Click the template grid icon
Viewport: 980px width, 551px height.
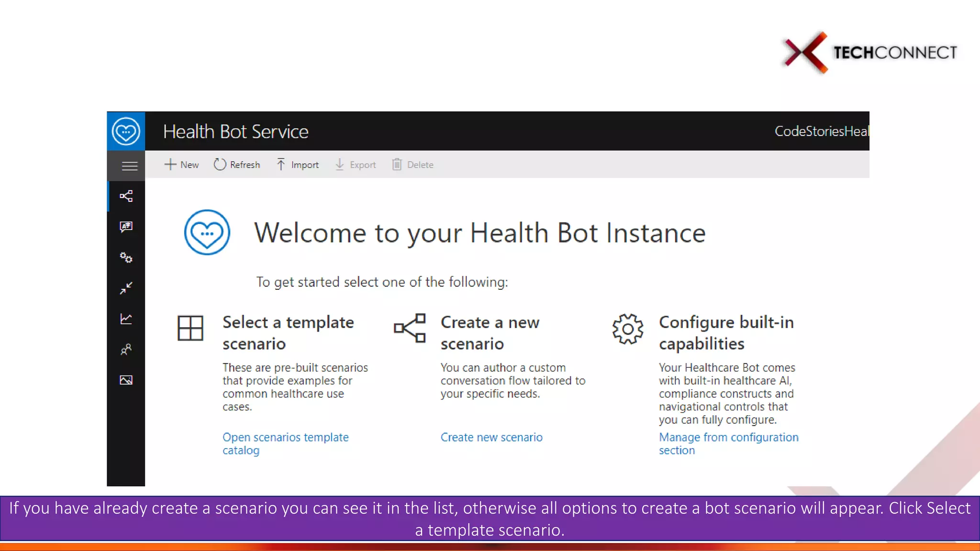190,328
